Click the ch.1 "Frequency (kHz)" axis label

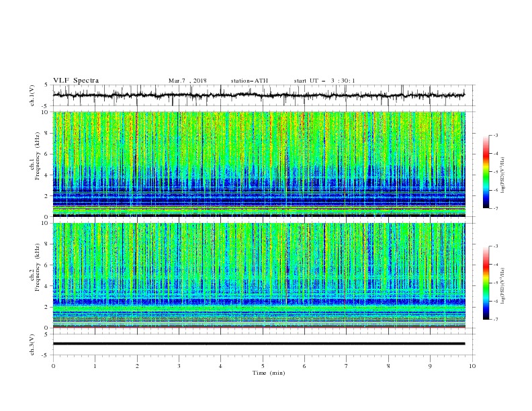click(x=38, y=156)
